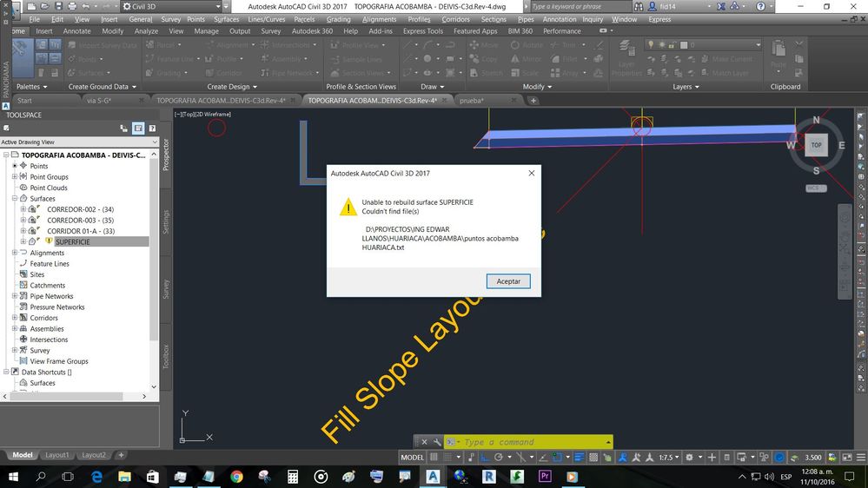Click the command line customize wrench icon
Screen dimensions: 868x488
(x=437, y=442)
